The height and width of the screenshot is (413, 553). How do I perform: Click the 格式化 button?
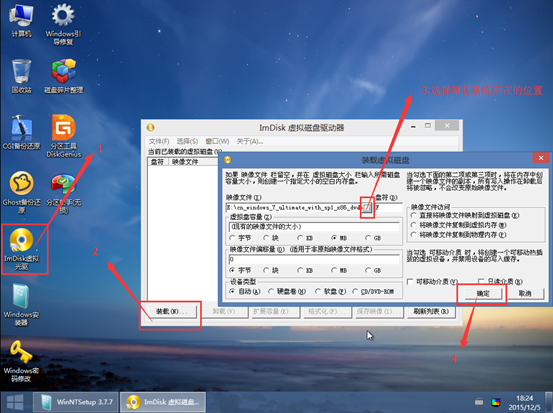327,311
